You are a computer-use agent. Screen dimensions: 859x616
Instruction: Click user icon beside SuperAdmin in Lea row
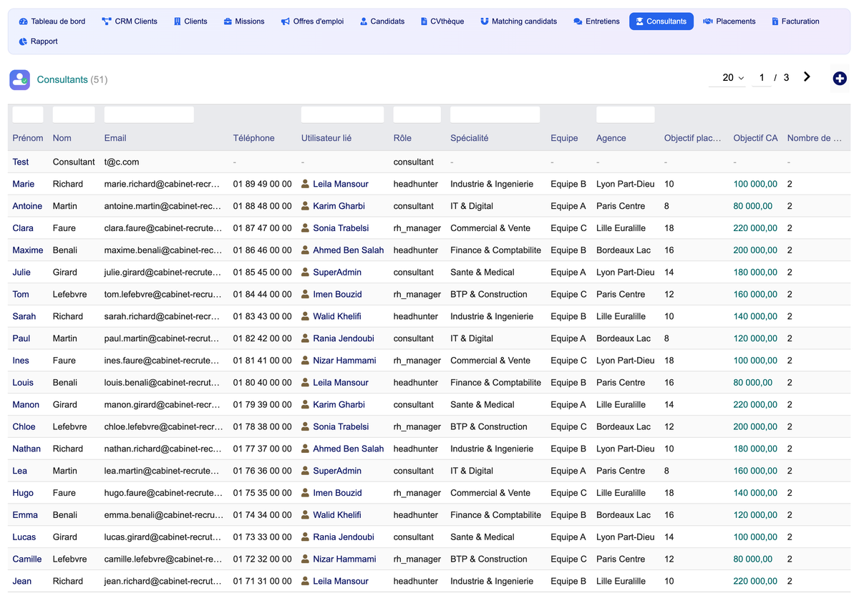point(306,471)
